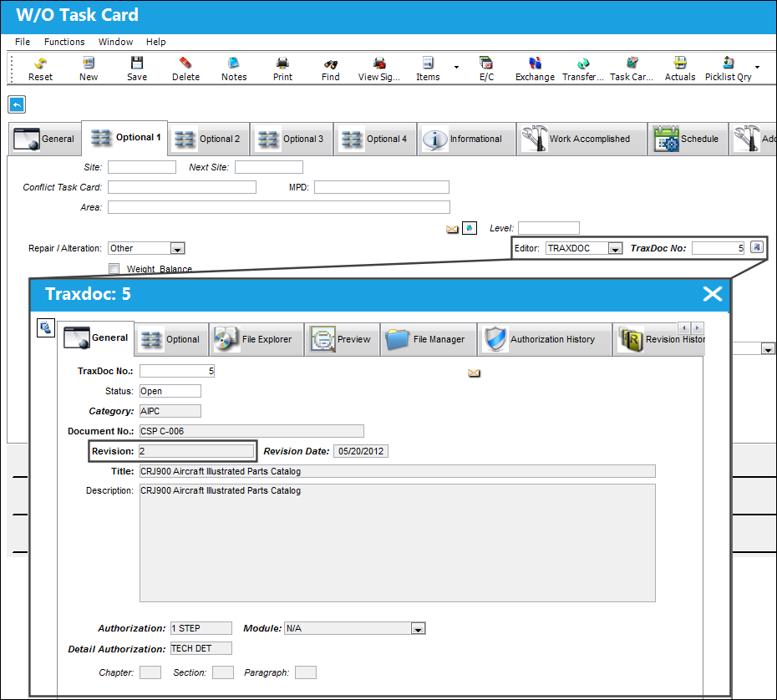Viewport: 777px width, 700px height.
Task: Open the Functions menu
Action: (64, 42)
